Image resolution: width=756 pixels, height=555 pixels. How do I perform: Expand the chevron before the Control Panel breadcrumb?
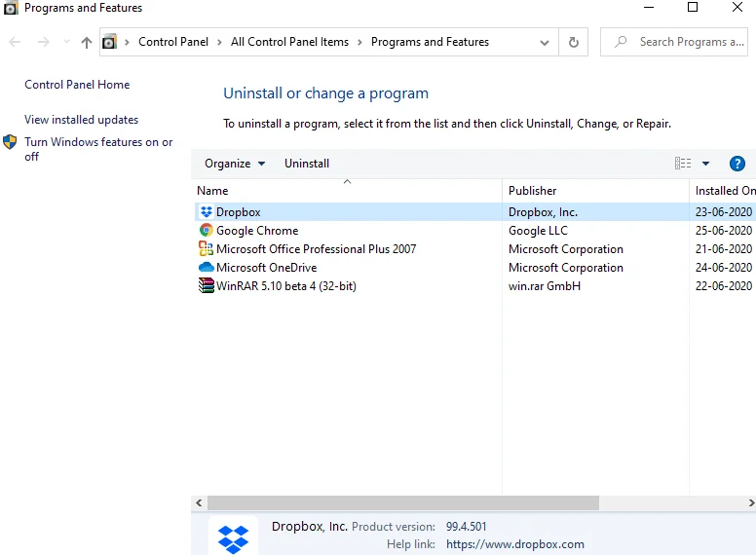click(127, 43)
